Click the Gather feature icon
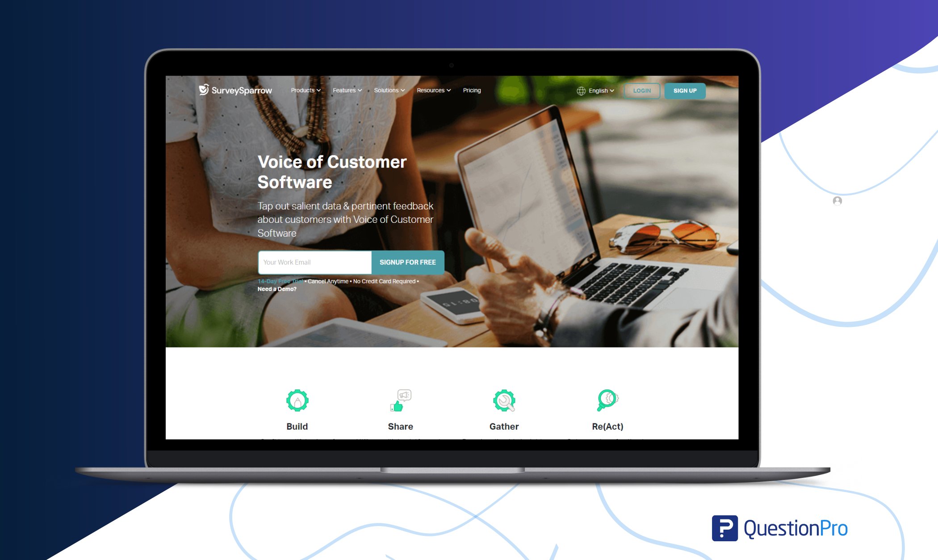The width and height of the screenshot is (938, 560). pos(503,400)
